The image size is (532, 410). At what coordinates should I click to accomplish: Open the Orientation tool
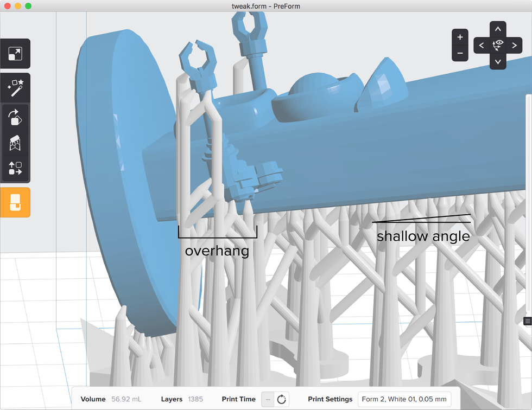click(x=15, y=116)
